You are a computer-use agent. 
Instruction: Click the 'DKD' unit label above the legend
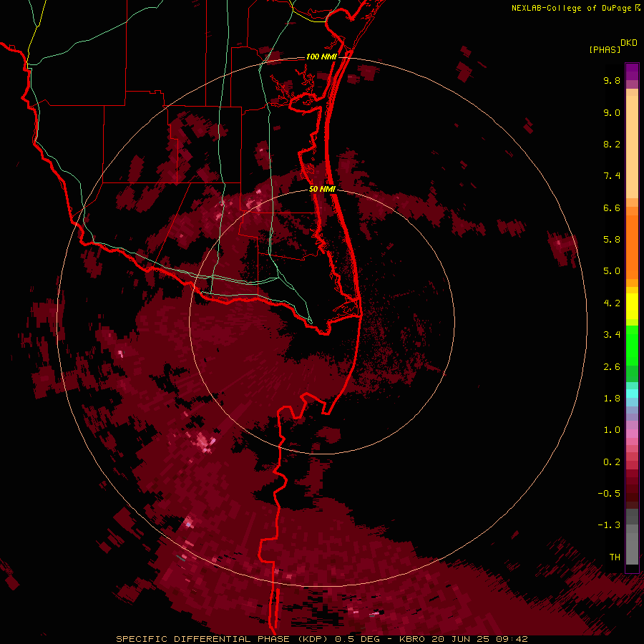pos(629,43)
